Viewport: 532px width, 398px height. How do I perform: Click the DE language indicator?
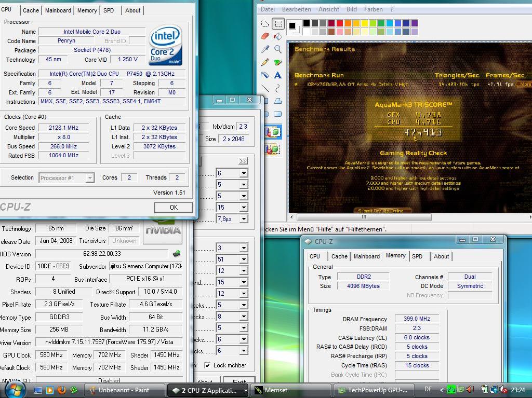[x=428, y=390]
